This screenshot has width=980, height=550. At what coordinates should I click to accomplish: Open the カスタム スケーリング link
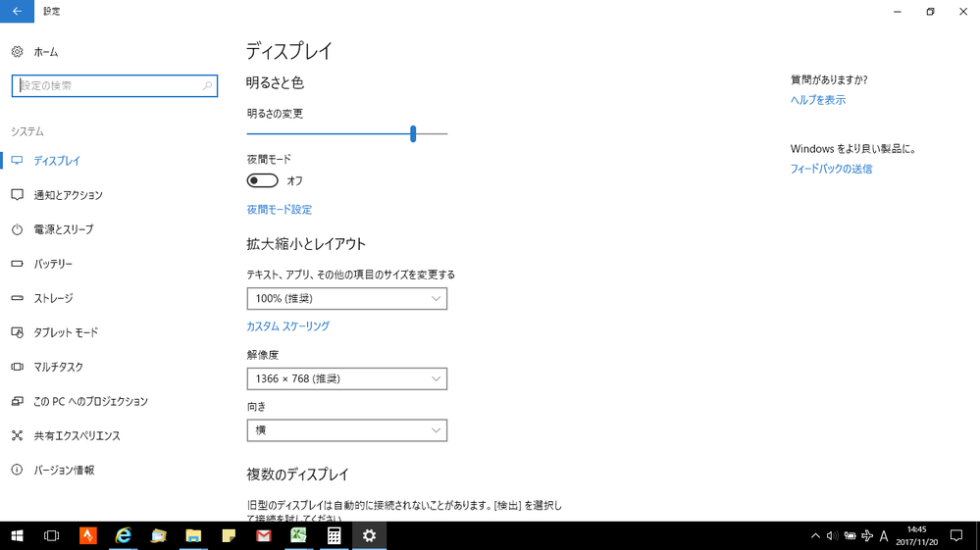(x=287, y=326)
